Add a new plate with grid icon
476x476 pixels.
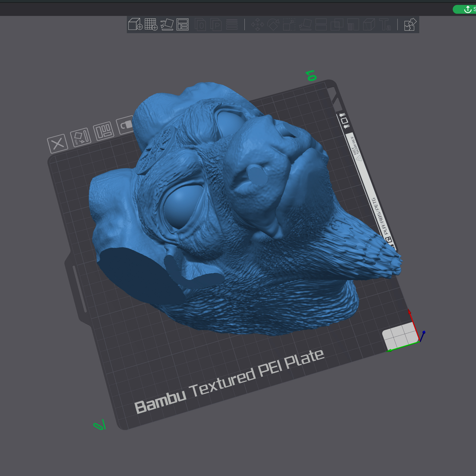[x=151, y=24]
